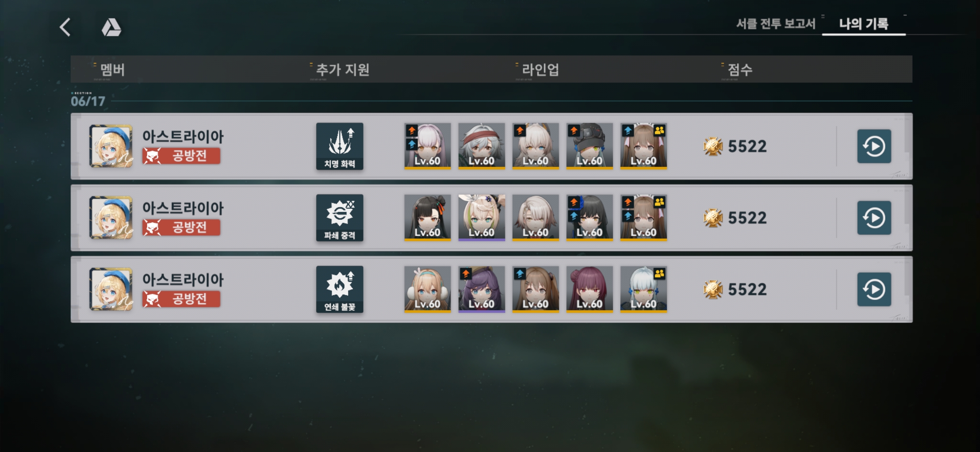
Task: Select earmuff doll portrait in third lineup
Action: click(x=428, y=289)
